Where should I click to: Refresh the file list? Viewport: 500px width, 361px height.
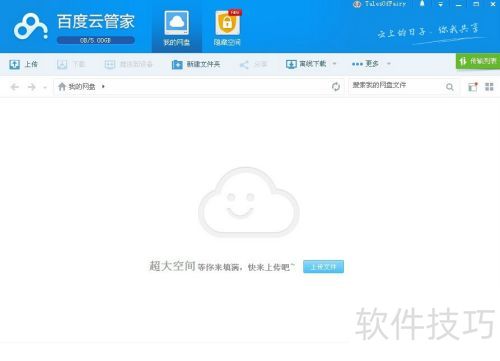coord(336,87)
